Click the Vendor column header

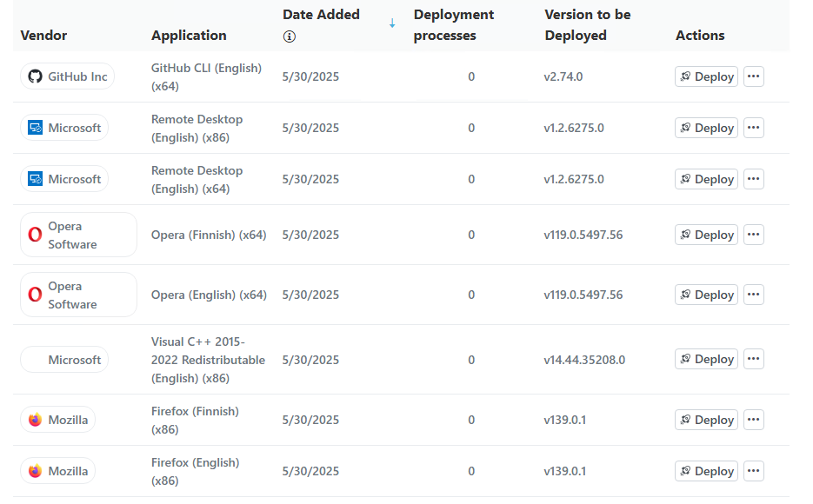pyautogui.click(x=43, y=36)
